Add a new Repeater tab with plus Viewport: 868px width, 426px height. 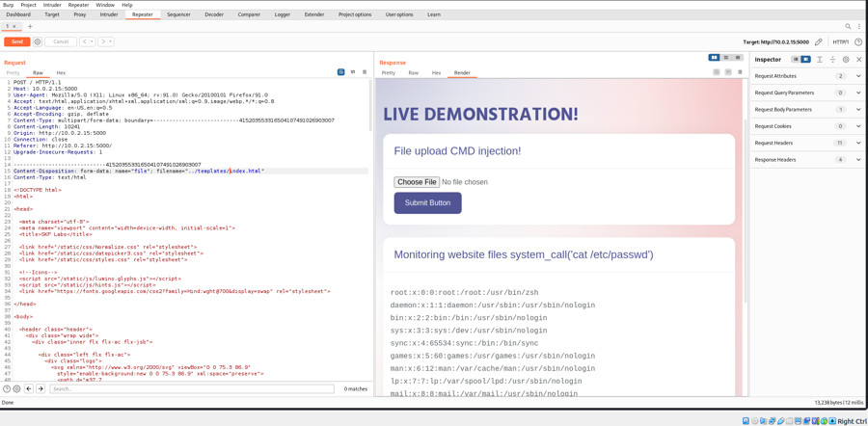tap(30, 27)
